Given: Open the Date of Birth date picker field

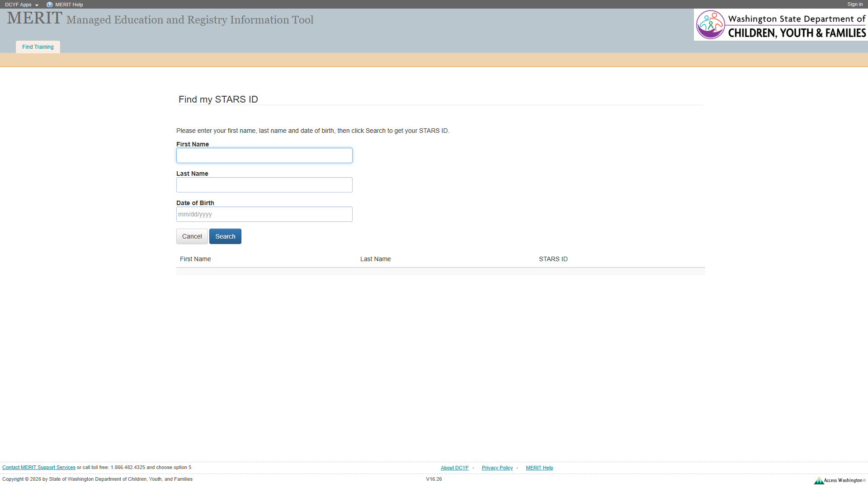Looking at the screenshot, I should click(x=264, y=214).
